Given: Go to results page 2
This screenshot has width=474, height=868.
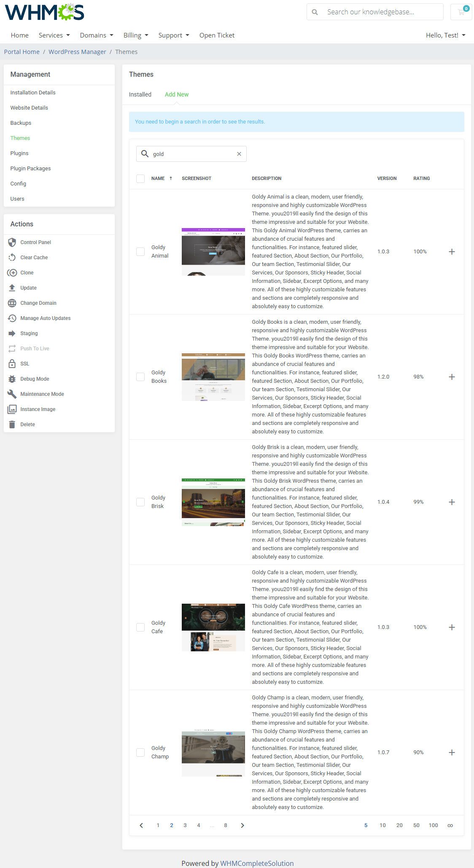Looking at the screenshot, I should (x=172, y=825).
